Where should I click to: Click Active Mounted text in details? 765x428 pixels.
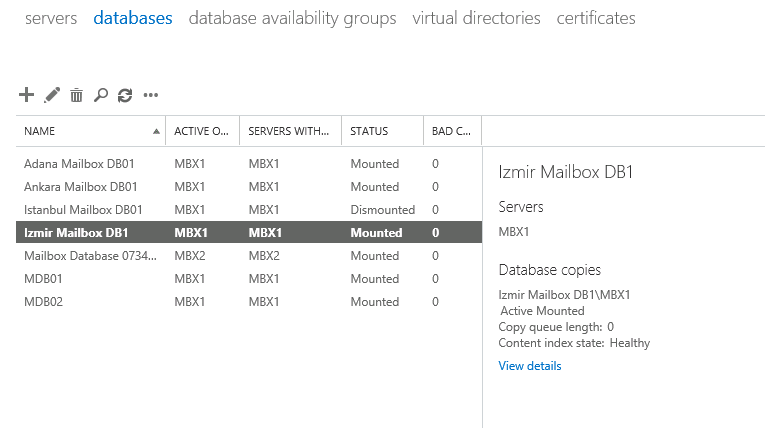pyautogui.click(x=542, y=311)
